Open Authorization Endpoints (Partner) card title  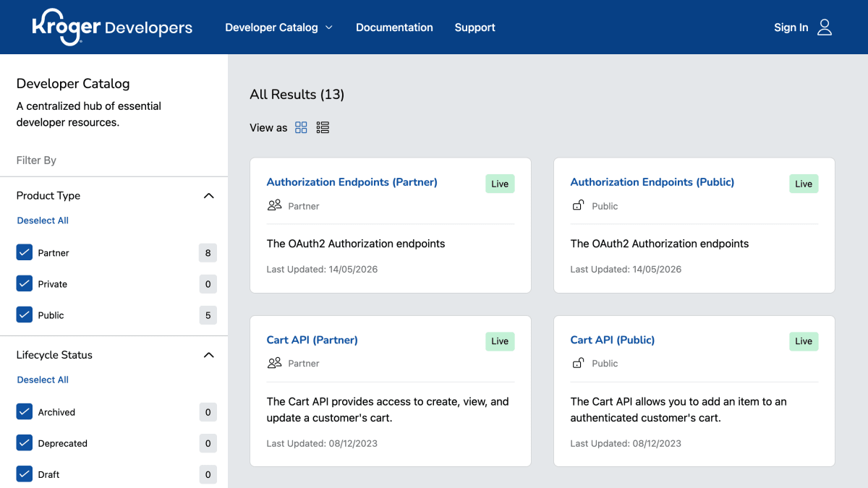pos(352,182)
